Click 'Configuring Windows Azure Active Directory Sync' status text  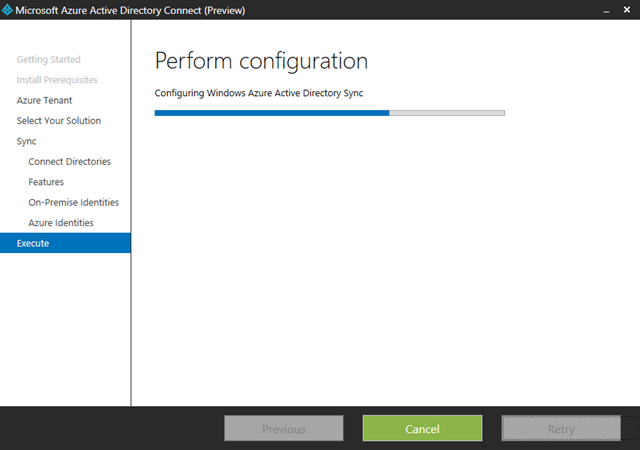[x=259, y=93]
